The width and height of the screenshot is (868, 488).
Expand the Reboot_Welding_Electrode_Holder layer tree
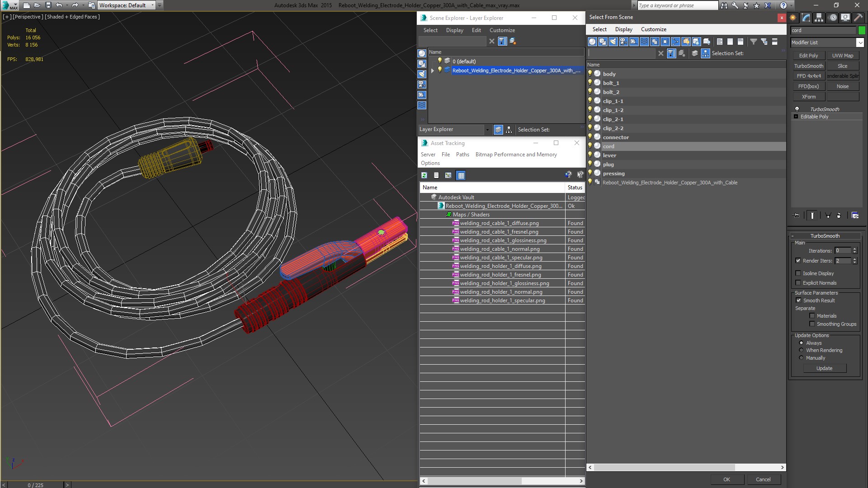pyautogui.click(x=433, y=70)
